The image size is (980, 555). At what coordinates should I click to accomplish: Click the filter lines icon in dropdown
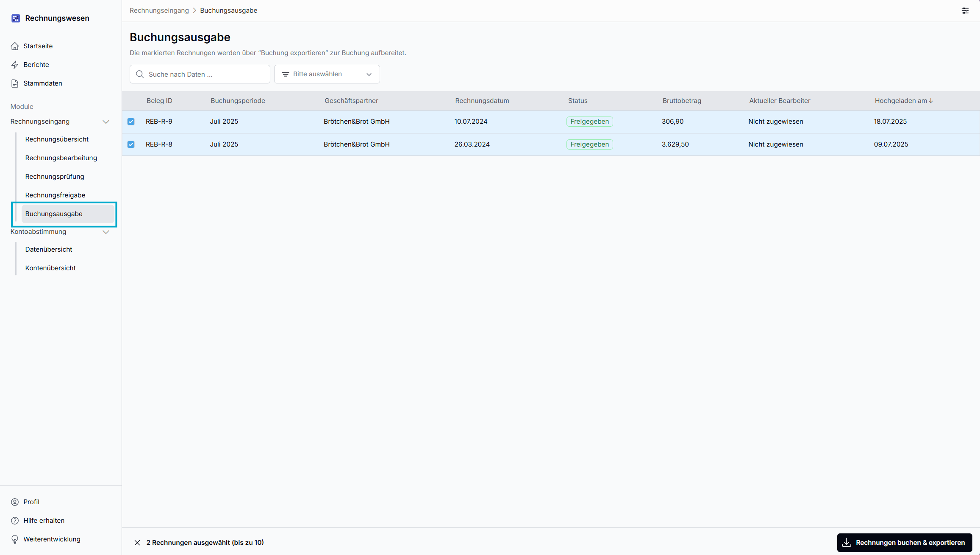point(286,74)
